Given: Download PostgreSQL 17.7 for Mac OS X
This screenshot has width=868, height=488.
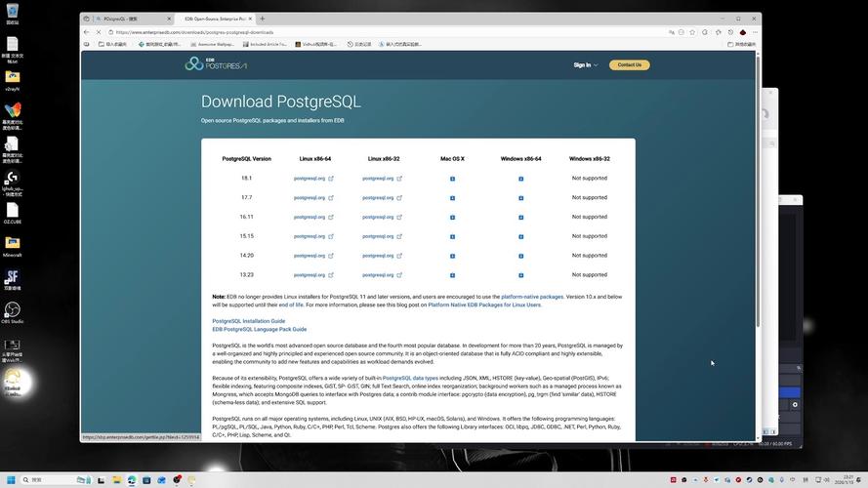Looking at the screenshot, I should tap(452, 198).
